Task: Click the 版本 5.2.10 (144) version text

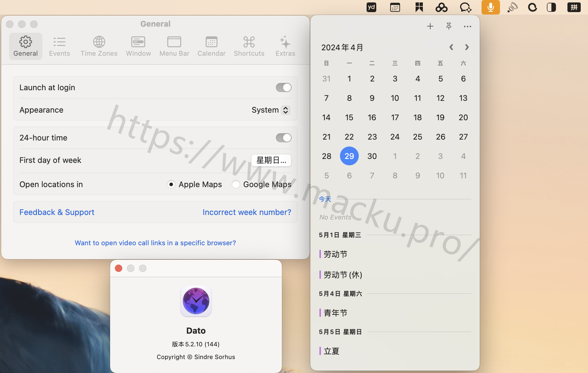Action: tap(196, 344)
